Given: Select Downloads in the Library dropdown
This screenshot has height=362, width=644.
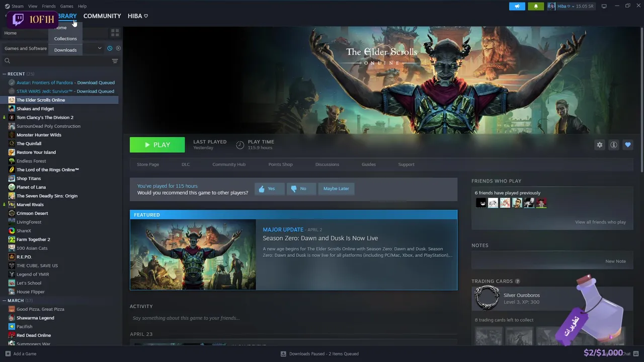Looking at the screenshot, I should [65, 50].
